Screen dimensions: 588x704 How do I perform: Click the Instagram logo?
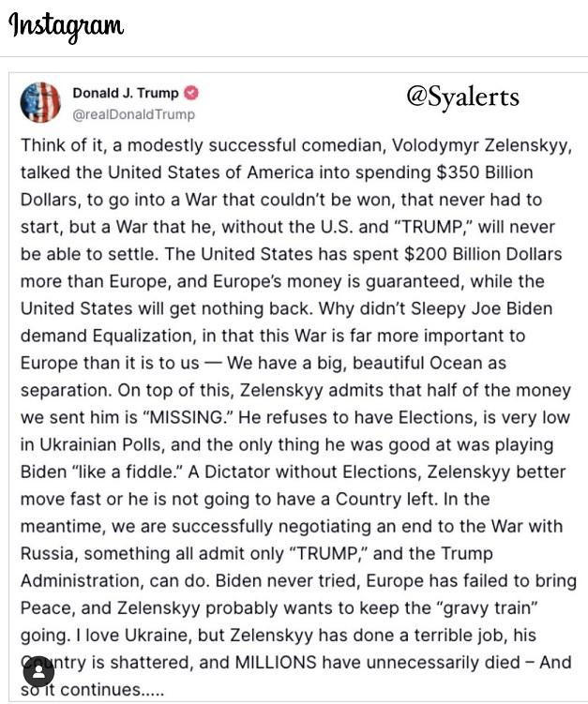pos(66,26)
